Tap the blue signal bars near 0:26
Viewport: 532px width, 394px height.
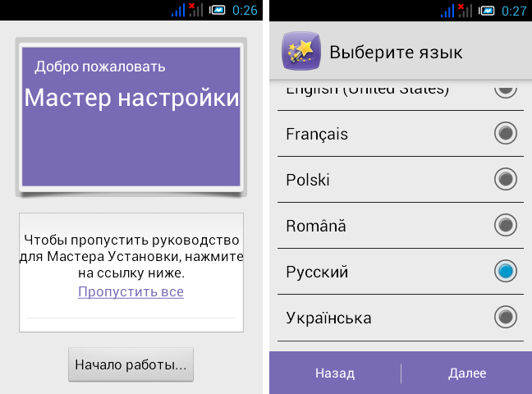[179, 11]
